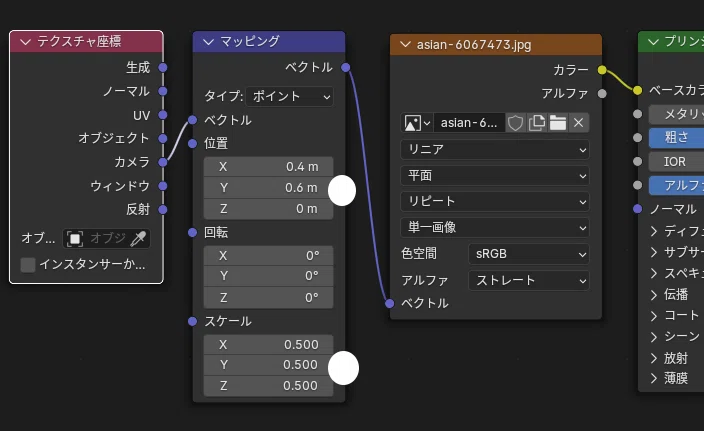
Task: Click the object eyedropper icon
Action: [138, 238]
